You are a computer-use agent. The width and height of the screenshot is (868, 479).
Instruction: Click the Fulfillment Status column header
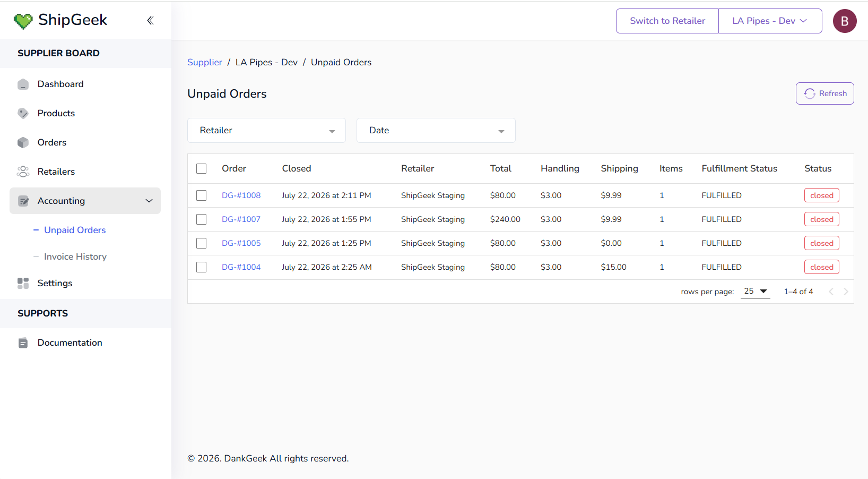point(740,168)
